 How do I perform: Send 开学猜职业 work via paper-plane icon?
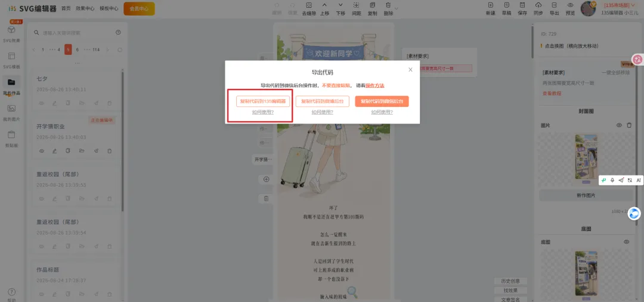tap(95, 151)
